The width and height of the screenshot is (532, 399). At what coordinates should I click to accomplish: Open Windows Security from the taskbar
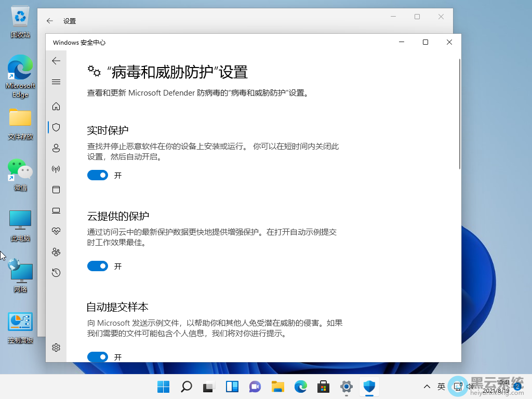369,387
